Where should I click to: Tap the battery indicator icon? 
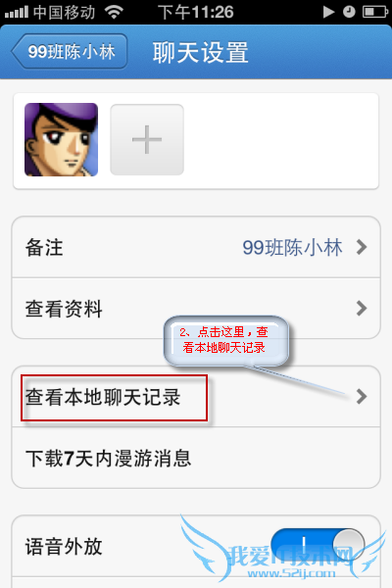(x=374, y=12)
